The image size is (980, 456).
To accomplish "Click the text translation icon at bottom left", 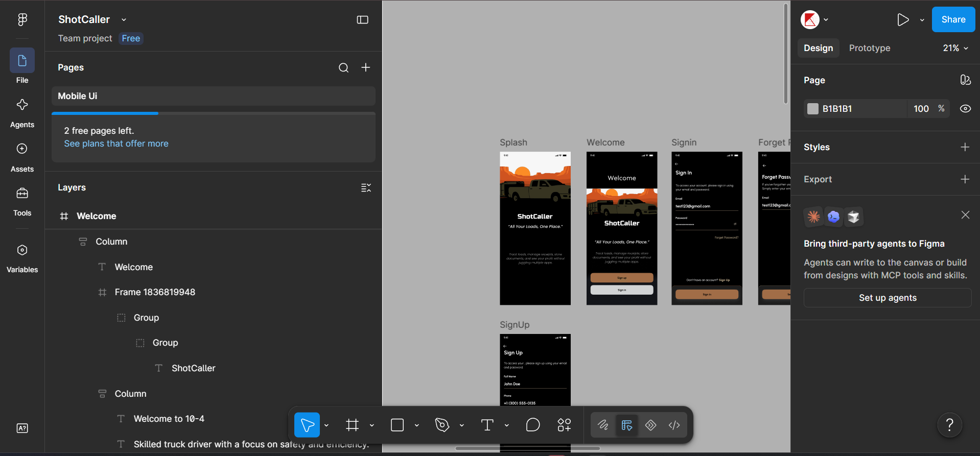I will (22, 428).
